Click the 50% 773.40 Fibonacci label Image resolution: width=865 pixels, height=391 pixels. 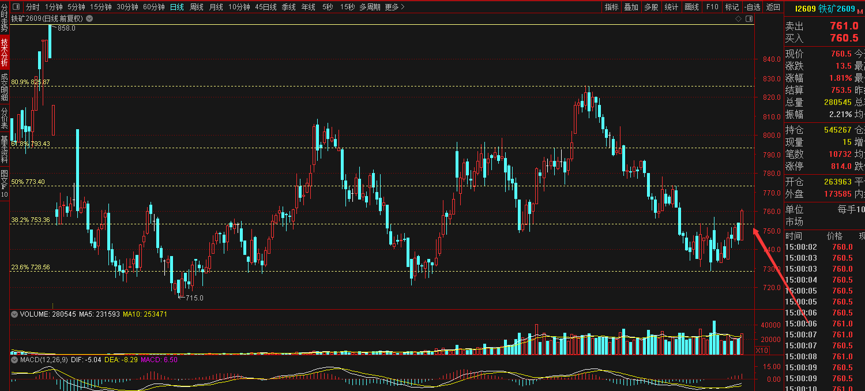pos(28,181)
